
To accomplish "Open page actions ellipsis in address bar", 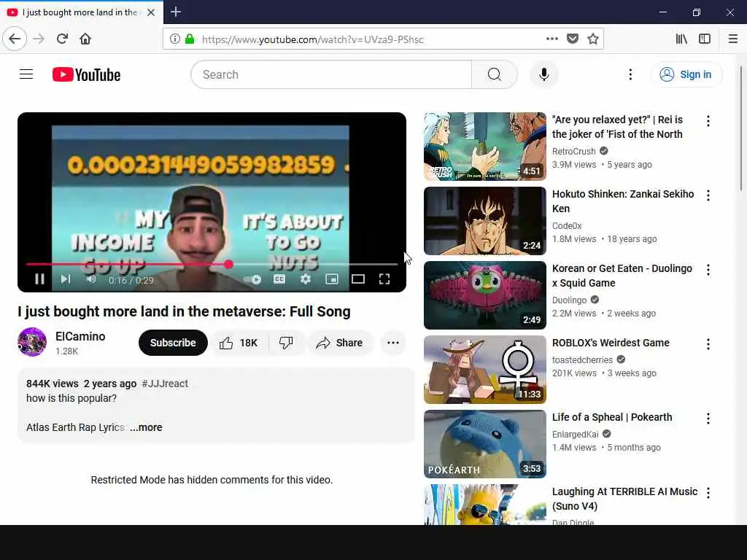I will 551,39.
